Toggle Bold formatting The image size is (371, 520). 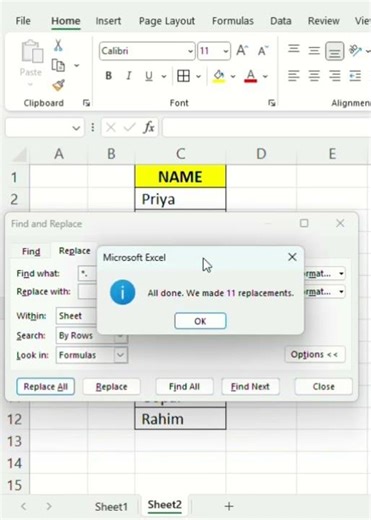109,76
